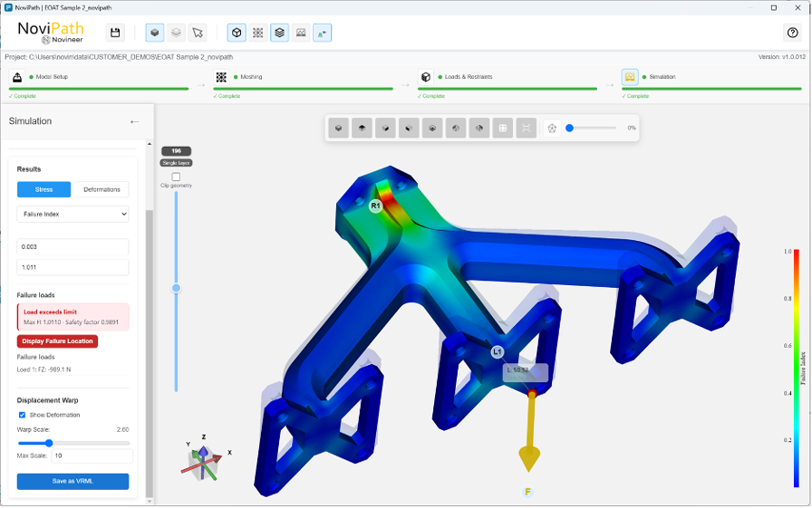Click the Warp Scale slider handle
Image resolution: width=812 pixels, height=508 pixels.
click(49, 443)
